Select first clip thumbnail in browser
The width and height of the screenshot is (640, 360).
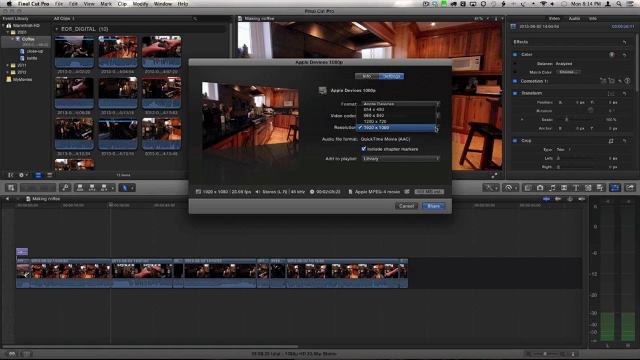pyautogui.click(x=74, y=51)
